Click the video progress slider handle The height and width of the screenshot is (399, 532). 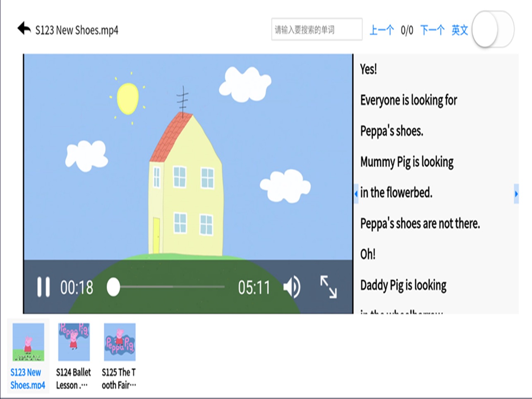[113, 287]
